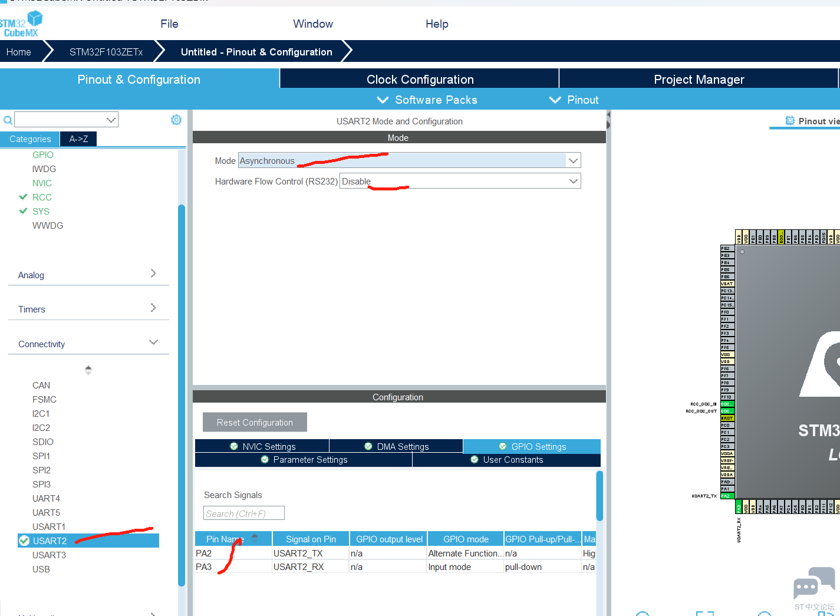Go to the Home breadcrumb

coord(19,52)
